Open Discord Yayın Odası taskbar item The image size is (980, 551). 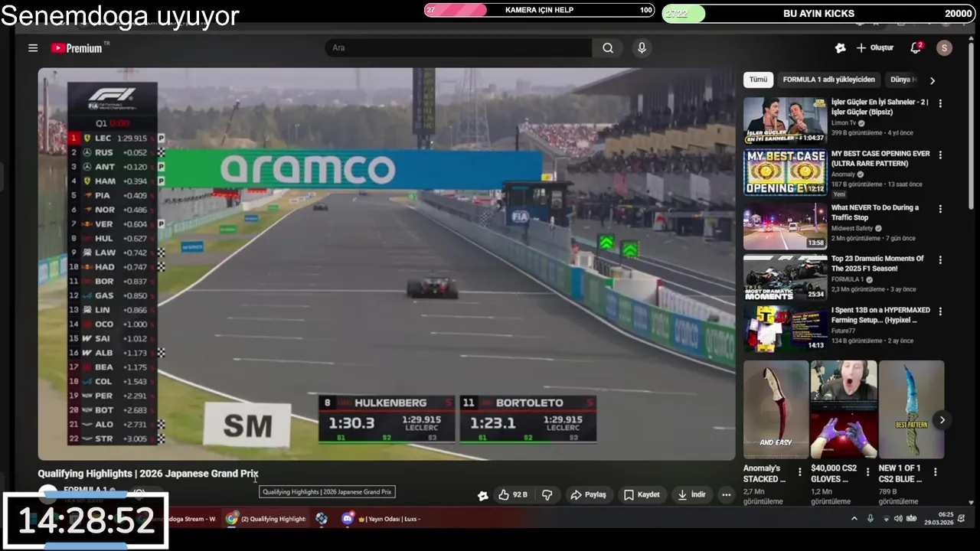tap(382, 519)
